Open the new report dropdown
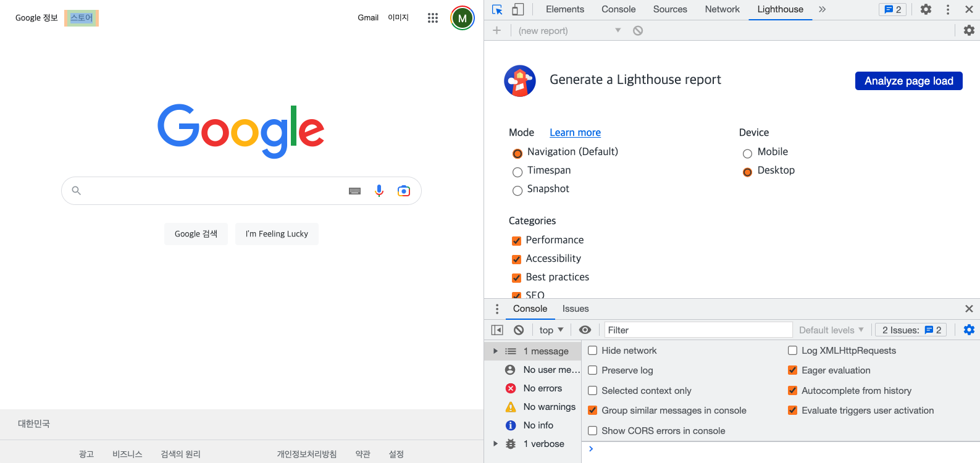The height and width of the screenshot is (463, 980). click(x=569, y=30)
